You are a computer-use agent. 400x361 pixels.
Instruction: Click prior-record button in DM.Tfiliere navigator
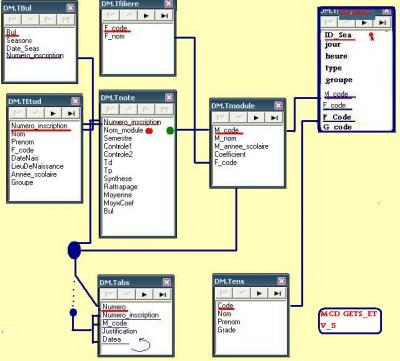(x=128, y=15)
